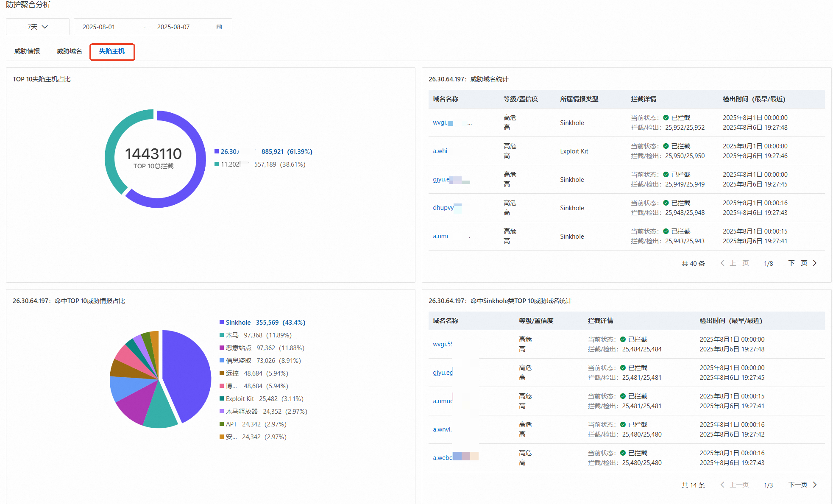Toggle Exploit Kit legend marker

click(x=222, y=399)
